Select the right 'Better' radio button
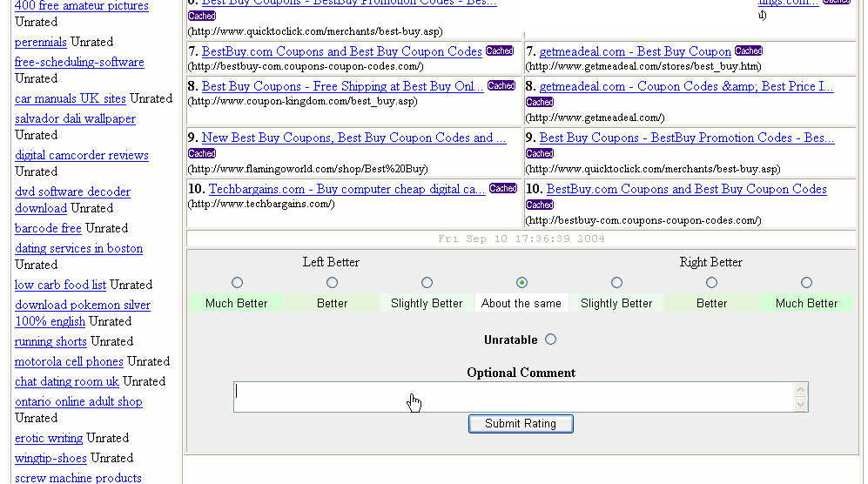868x484 pixels. (712, 283)
